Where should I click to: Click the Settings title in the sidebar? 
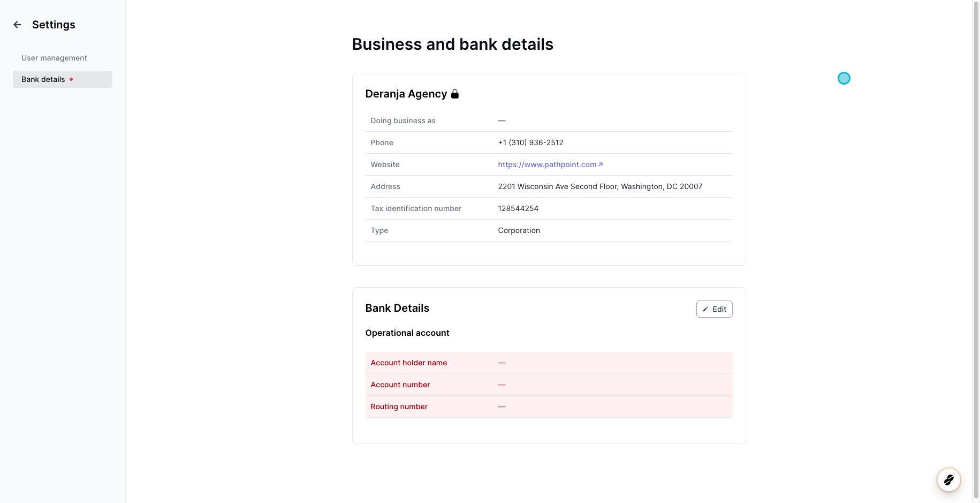point(54,25)
